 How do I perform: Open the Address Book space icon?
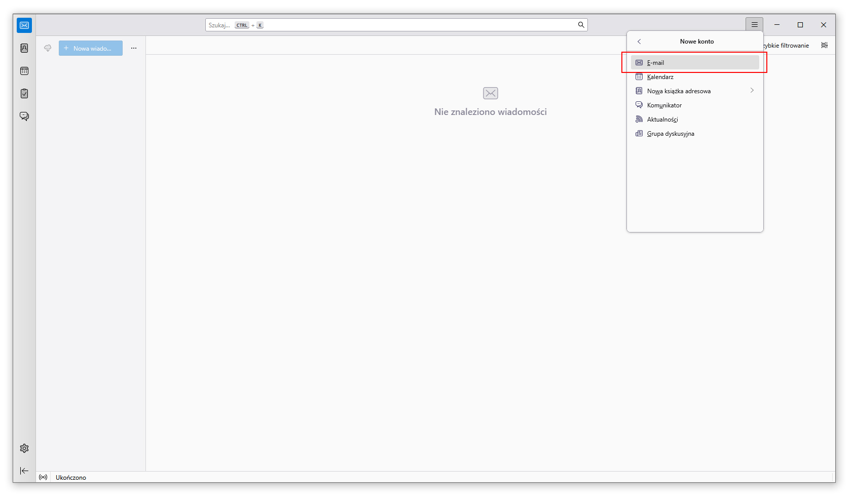(24, 48)
